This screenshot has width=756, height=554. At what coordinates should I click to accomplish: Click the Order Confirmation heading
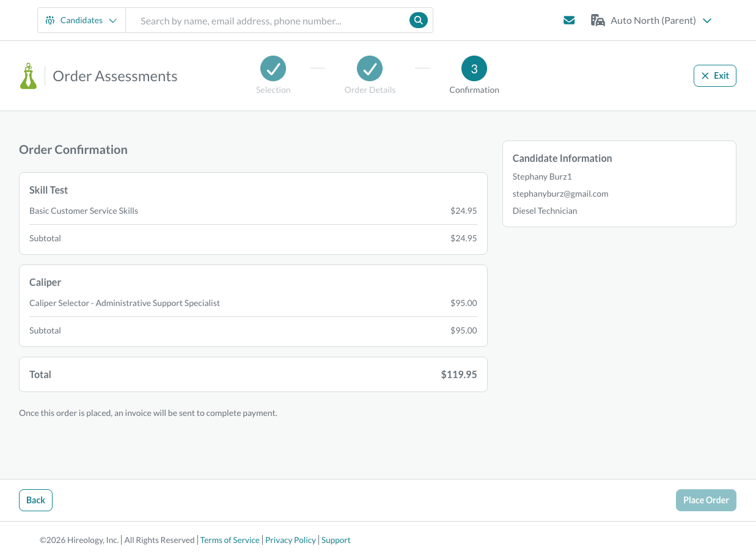(73, 150)
